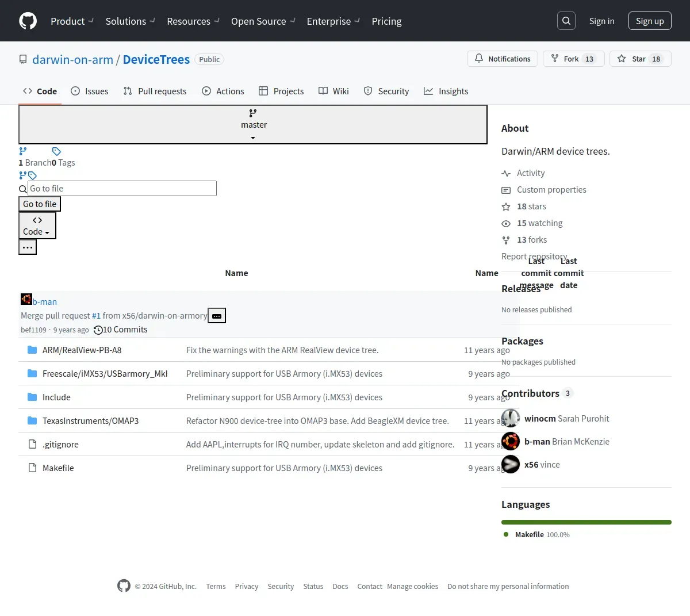Image resolution: width=690 pixels, height=616 pixels.
Task: Open Custom properties link
Action: pos(544,189)
